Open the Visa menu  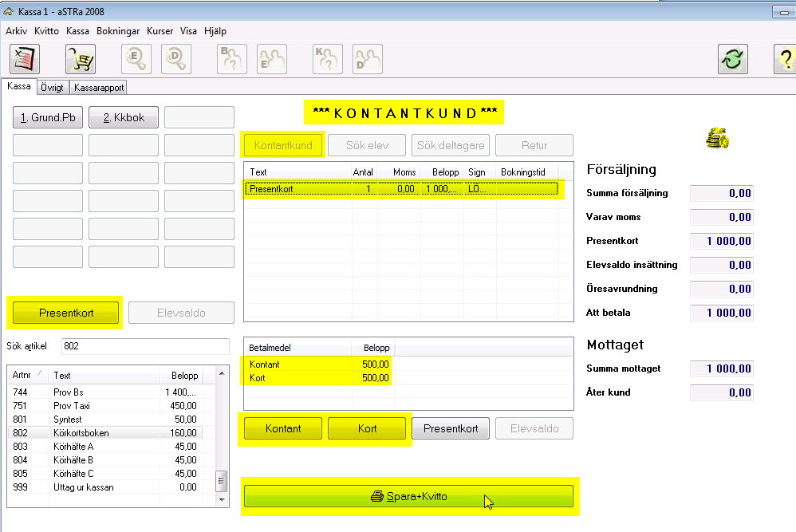188,31
